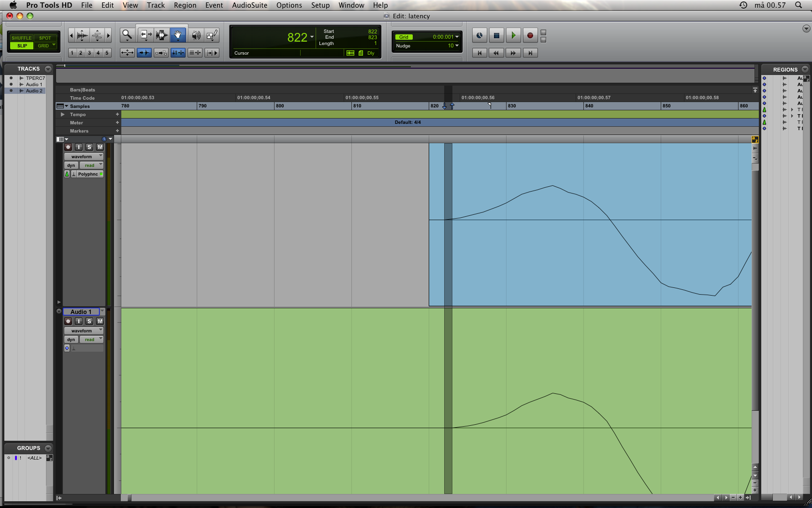Select the Scrubber speaker tool
Screen dimensions: 812x508
point(196,35)
